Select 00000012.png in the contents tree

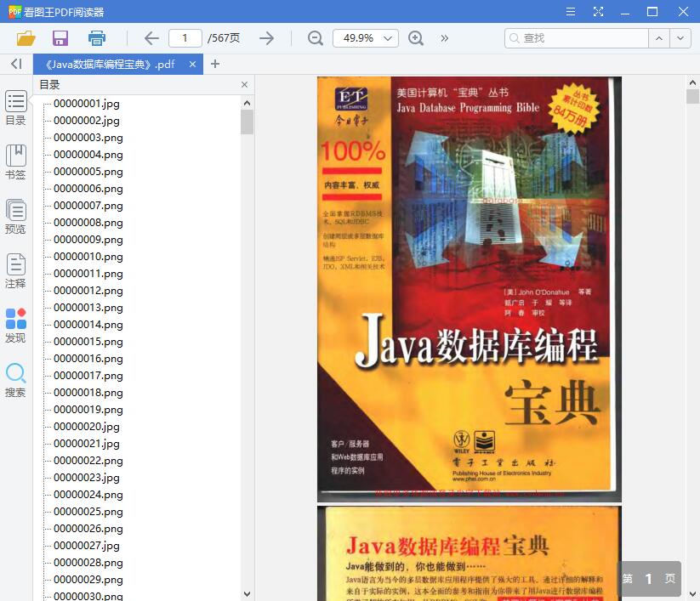[88, 291]
